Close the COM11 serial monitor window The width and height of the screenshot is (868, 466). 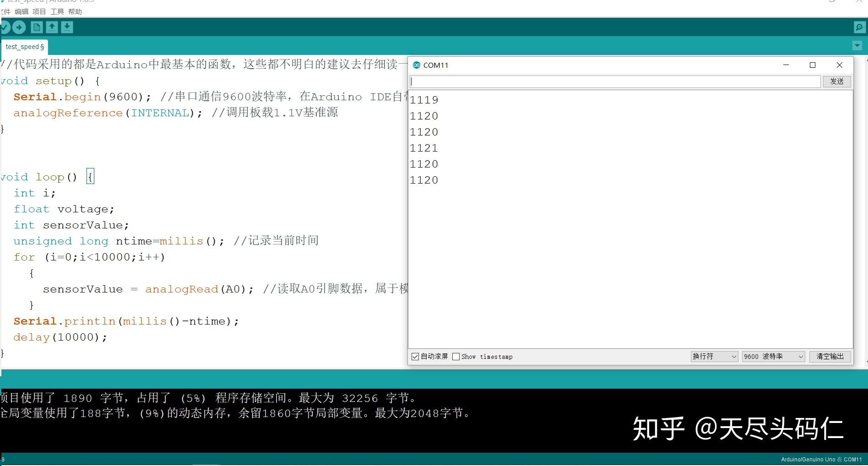tap(840, 65)
